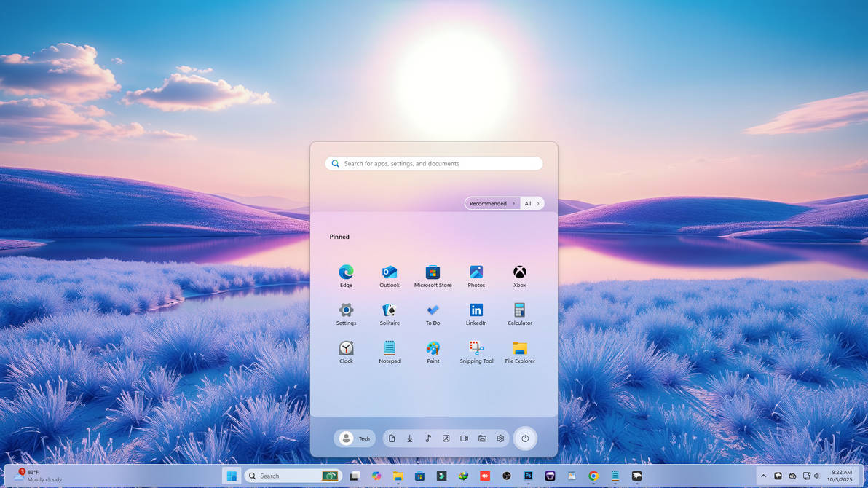The image size is (868, 488).
Task: Open Outlook from the pinned apps
Action: [x=390, y=273]
